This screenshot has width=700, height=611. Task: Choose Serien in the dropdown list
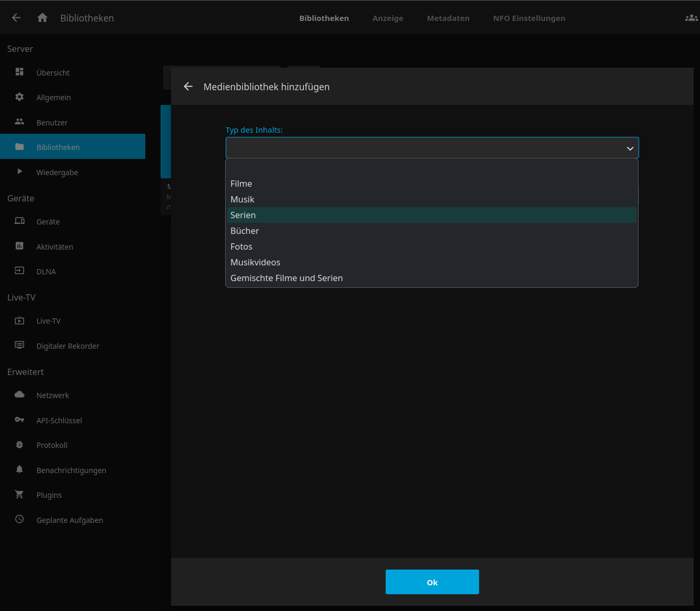432,215
